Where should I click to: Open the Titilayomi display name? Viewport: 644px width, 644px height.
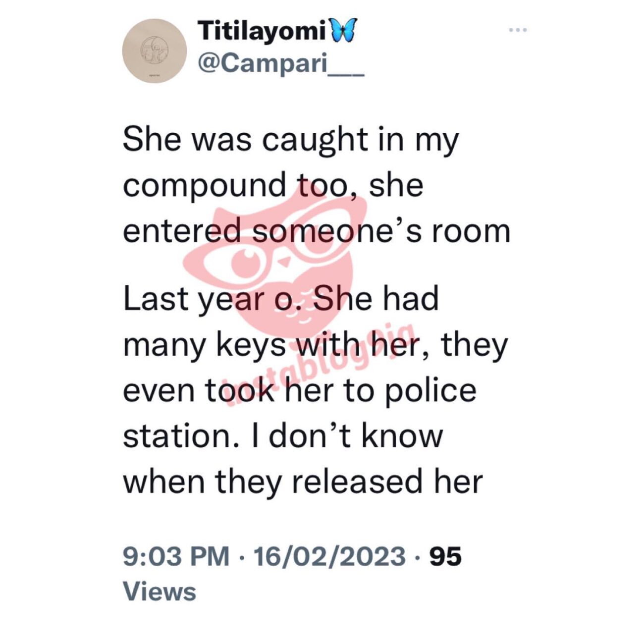(262, 31)
